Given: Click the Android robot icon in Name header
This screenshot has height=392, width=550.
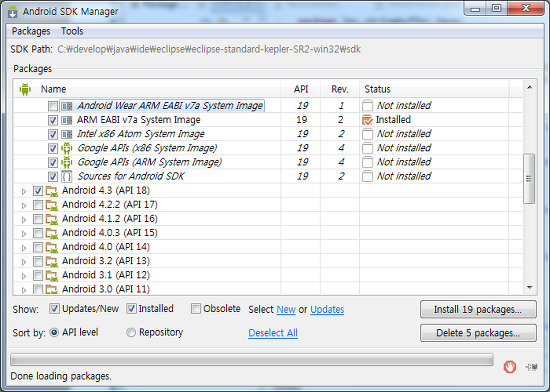Looking at the screenshot, I should pos(25,89).
